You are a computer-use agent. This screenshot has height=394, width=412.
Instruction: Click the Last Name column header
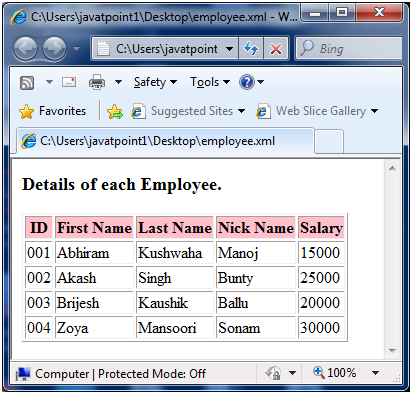point(175,228)
